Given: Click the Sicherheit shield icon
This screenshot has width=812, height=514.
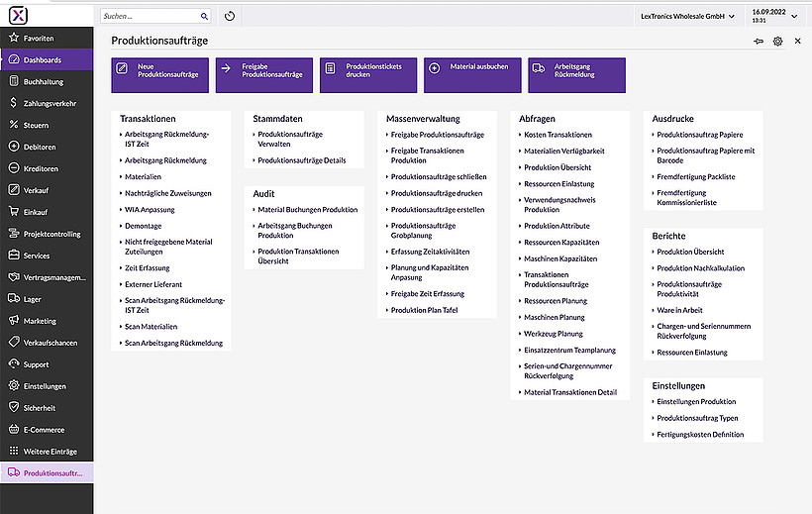Looking at the screenshot, I should point(14,408).
